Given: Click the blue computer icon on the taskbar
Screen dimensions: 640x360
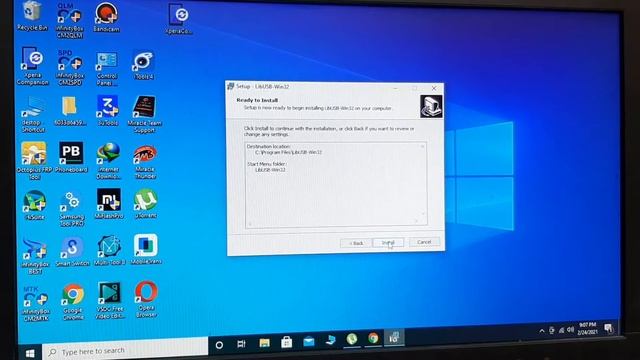Looking at the screenshot, I should coord(331,340).
